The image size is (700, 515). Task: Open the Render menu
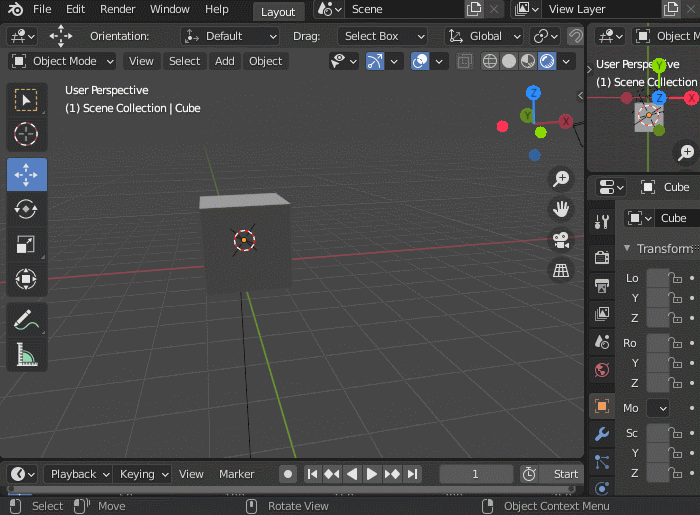pos(118,10)
